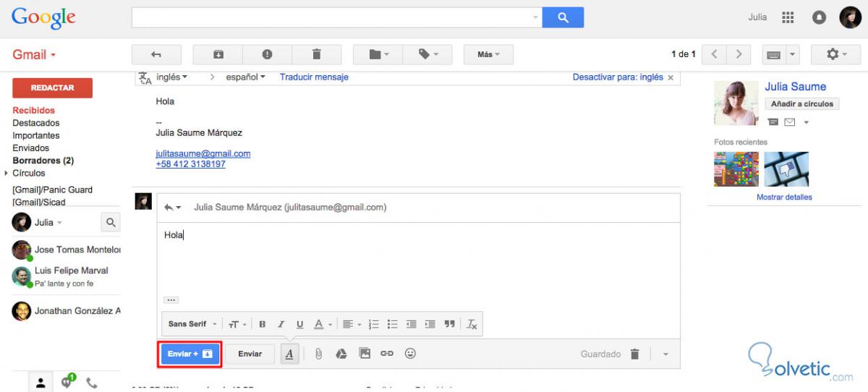Click the REDACTAR compose button

pyautogui.click(x=52, y=88)
